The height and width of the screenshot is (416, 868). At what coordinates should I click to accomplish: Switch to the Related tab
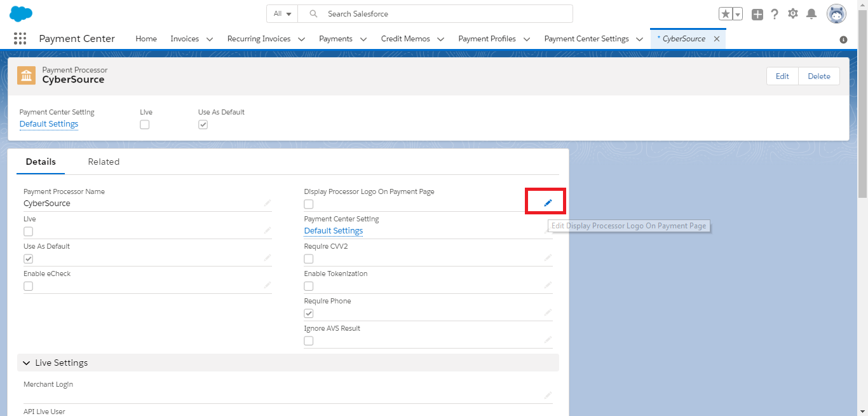[x=104, y=162]
